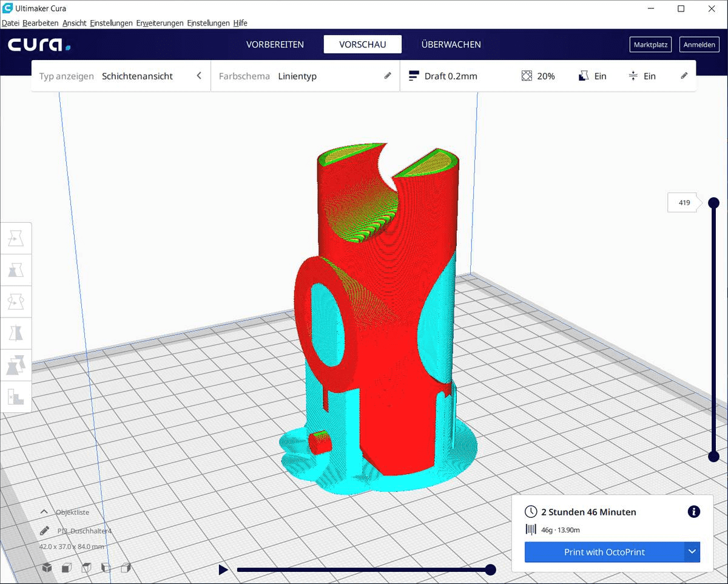Open the Marktplatz
This screenshot has height=584, width=728.
[650, 44]
